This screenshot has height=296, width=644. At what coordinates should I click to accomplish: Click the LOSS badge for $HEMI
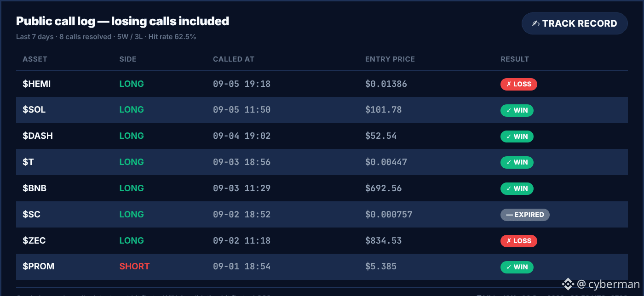[x=519, y=84]
